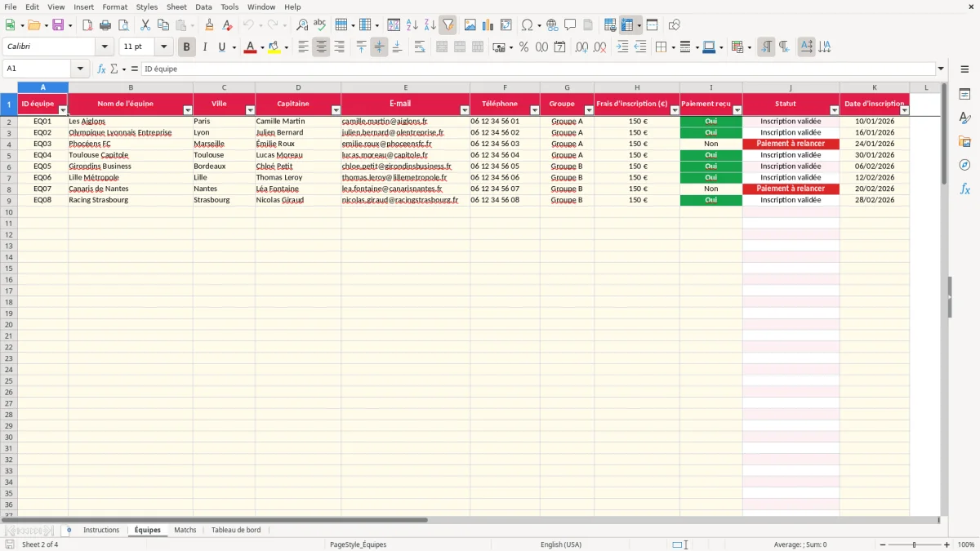Switch to the Matchs sheet tab

[x=185, y=530]
